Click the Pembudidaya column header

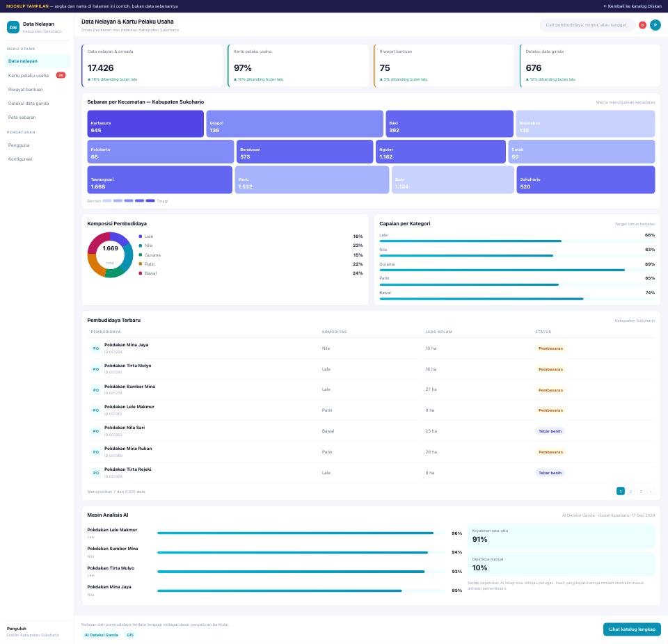106,332
